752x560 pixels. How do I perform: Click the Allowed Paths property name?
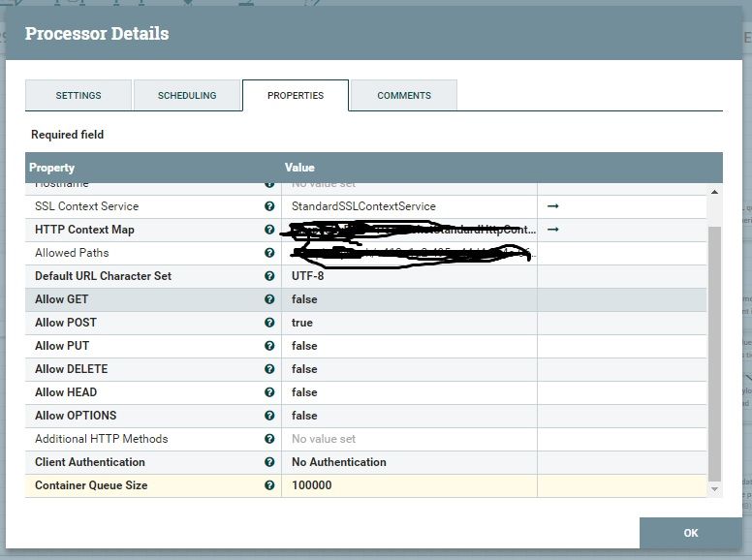[x=72, y=253]
